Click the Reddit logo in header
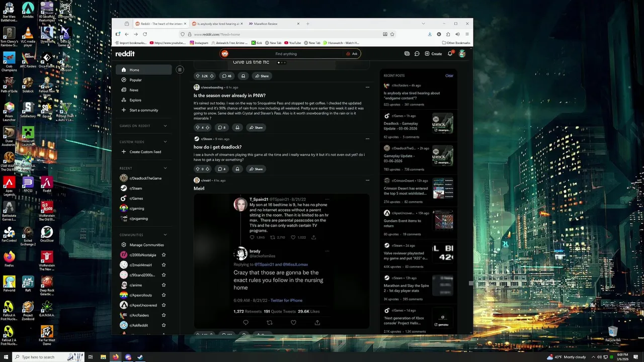Viewport: 644px width, 362px height. 125,54
